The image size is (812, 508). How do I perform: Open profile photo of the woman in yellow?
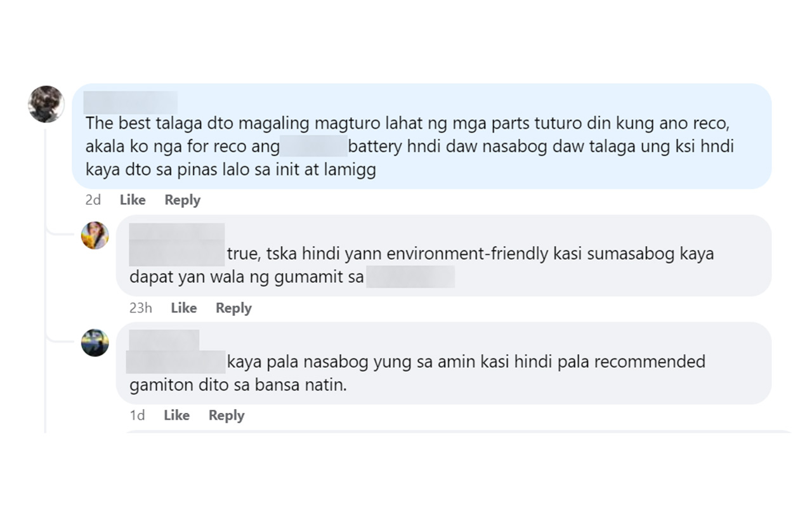click(95, 235)
